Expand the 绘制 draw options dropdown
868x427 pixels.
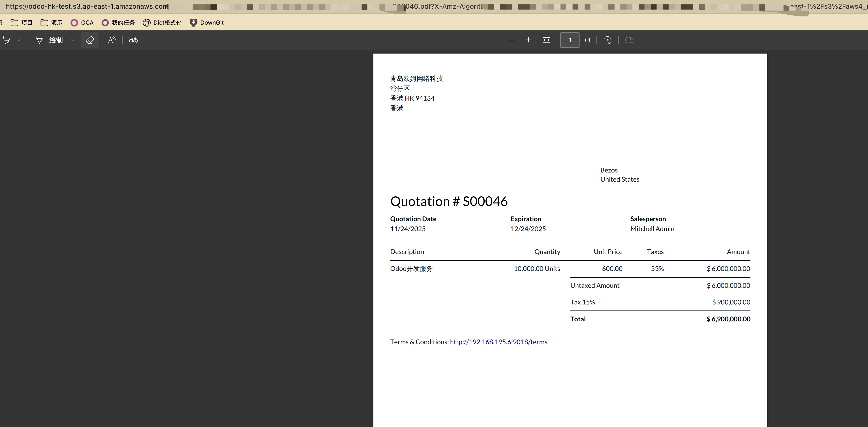click(x=72, y=41)
